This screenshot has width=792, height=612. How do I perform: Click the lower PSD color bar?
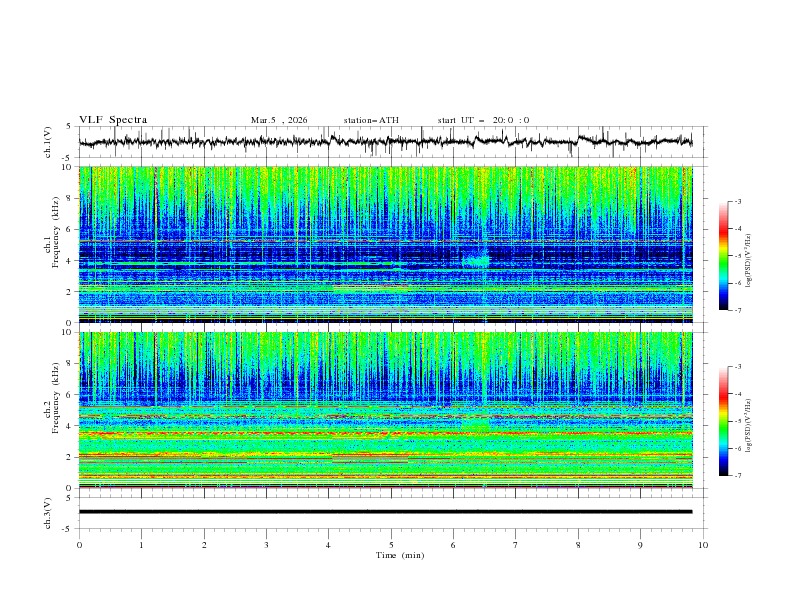(724, 421)
